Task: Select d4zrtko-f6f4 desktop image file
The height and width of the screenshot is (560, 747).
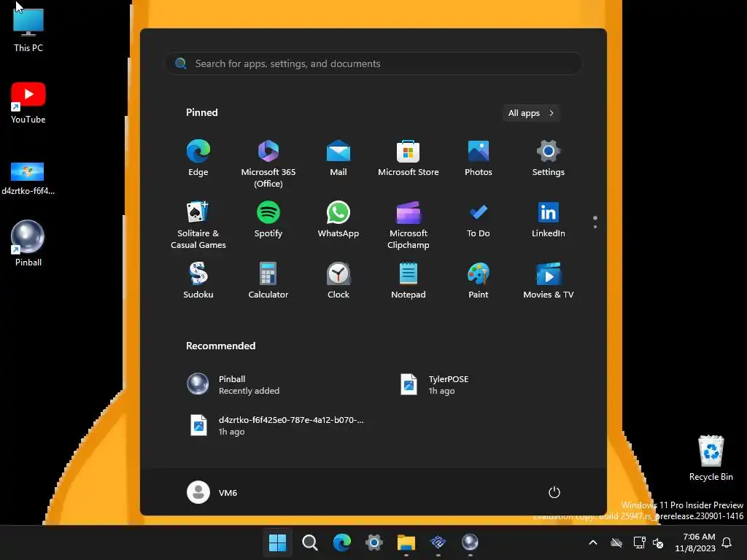Action: [x=28, y=179]
